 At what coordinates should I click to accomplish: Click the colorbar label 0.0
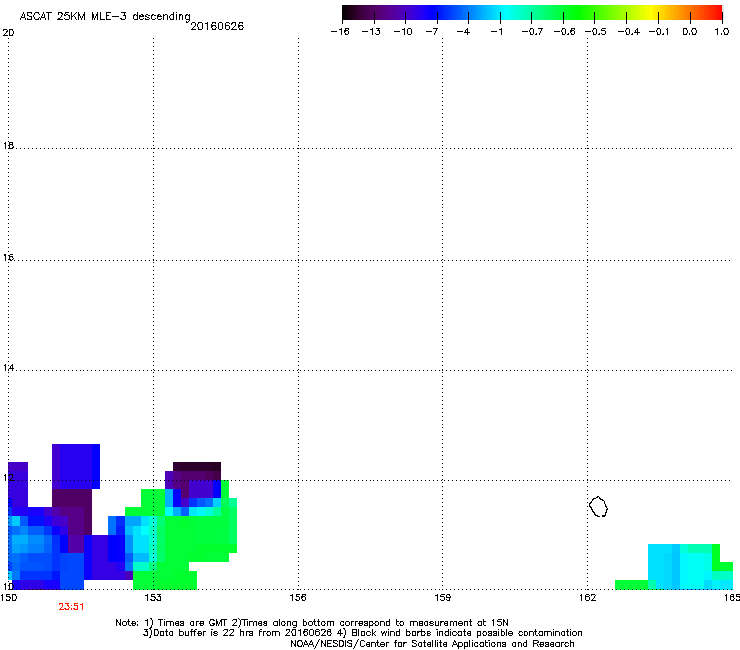(x=690, y=32)
